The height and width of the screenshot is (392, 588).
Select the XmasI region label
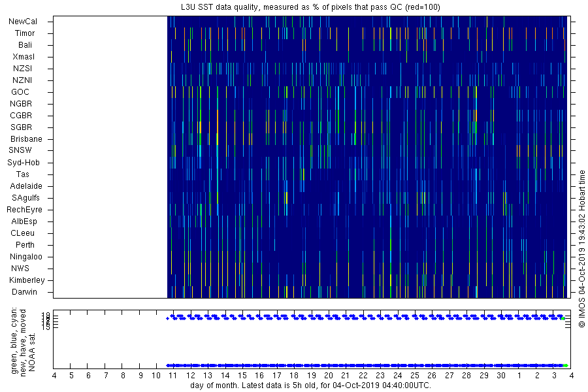[x=24, y=57]
